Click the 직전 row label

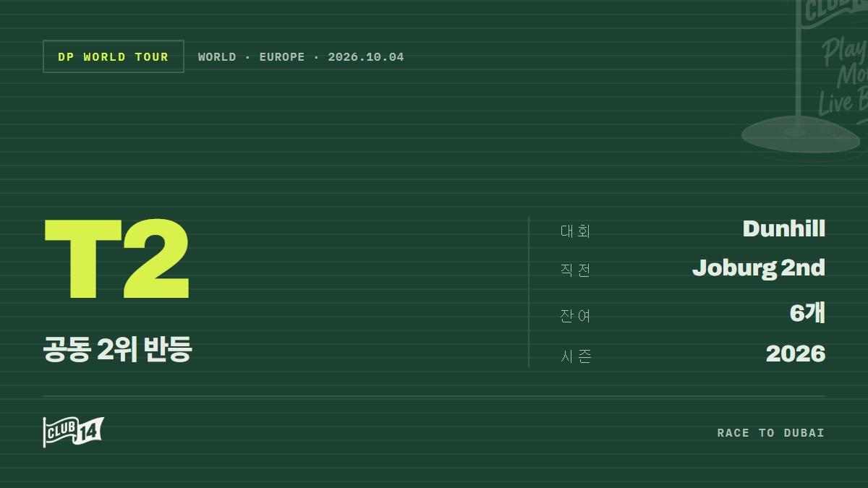(x=576, y=270)
